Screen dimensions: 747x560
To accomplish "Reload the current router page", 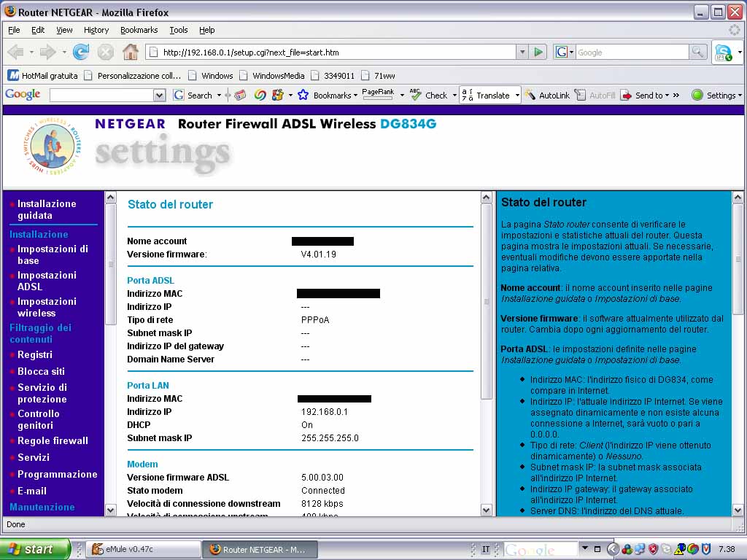I will point(81,52).
